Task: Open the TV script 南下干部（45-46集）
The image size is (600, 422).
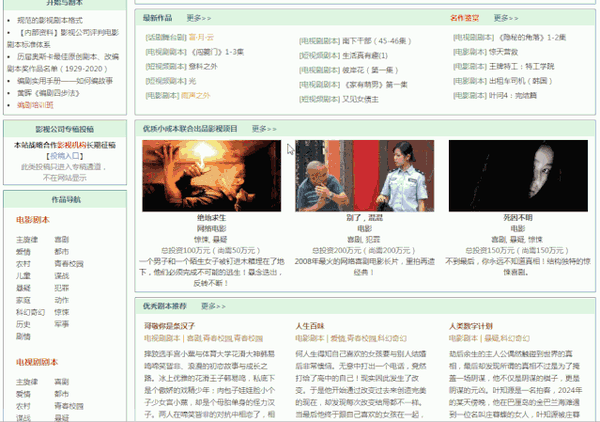Action: [x=377, y=41]
